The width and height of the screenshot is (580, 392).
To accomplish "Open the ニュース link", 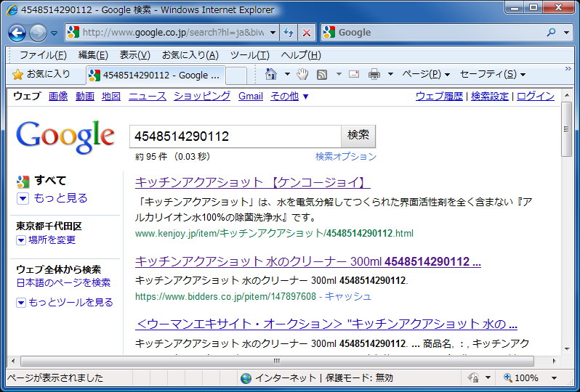I will [x=148, y=97].
